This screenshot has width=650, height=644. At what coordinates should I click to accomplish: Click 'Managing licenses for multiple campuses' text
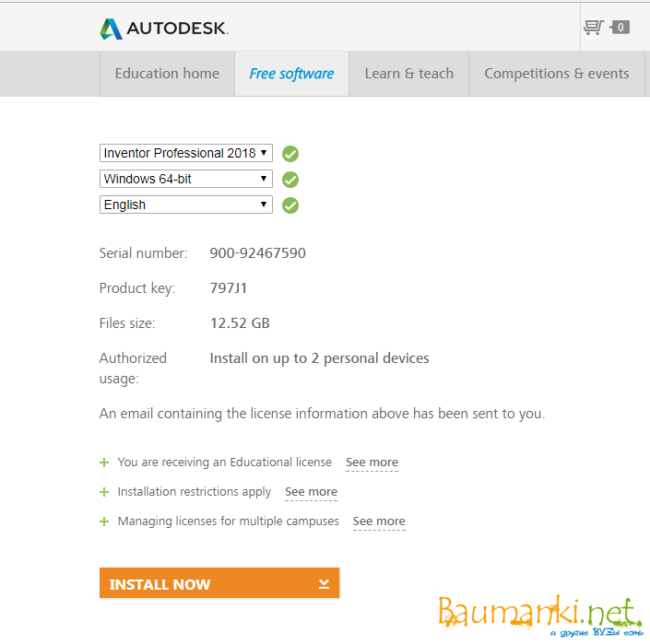pos(228,521)
